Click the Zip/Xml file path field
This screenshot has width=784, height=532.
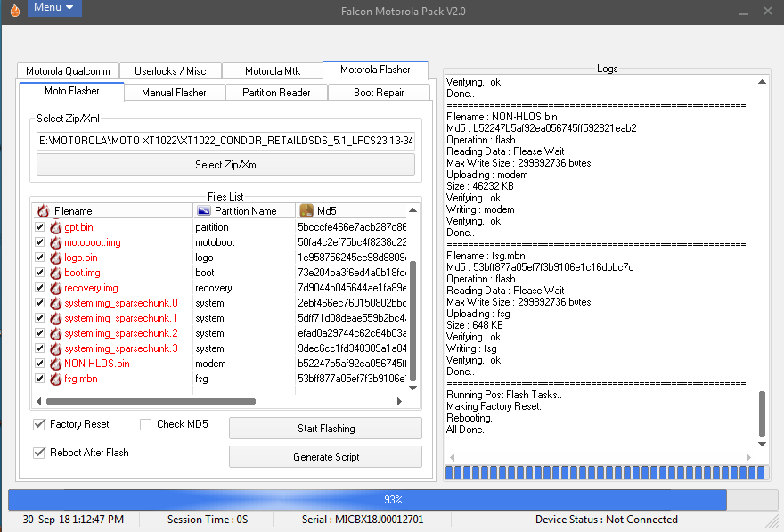pos(226,141)
